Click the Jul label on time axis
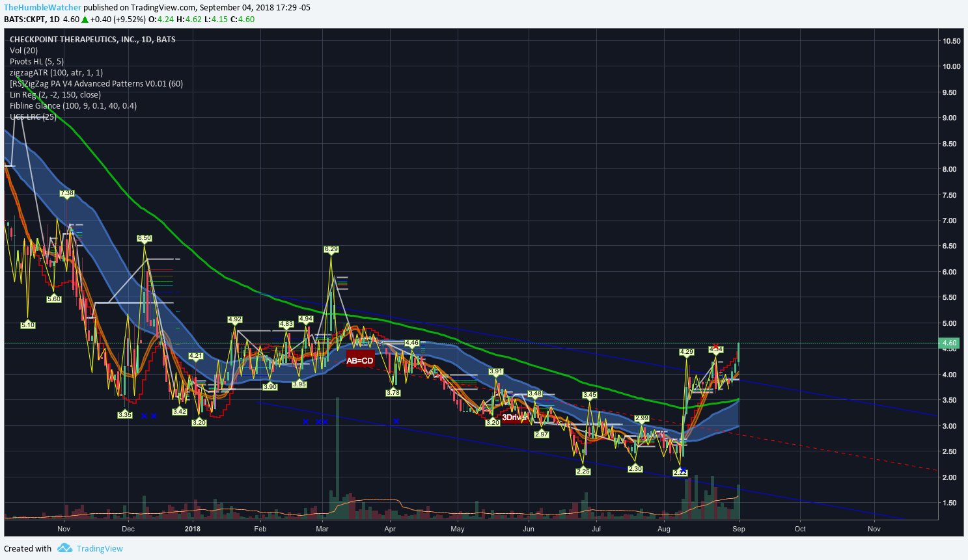Image resolution: width=968 pixels, height=560 pixels. [x=596, y=529]
